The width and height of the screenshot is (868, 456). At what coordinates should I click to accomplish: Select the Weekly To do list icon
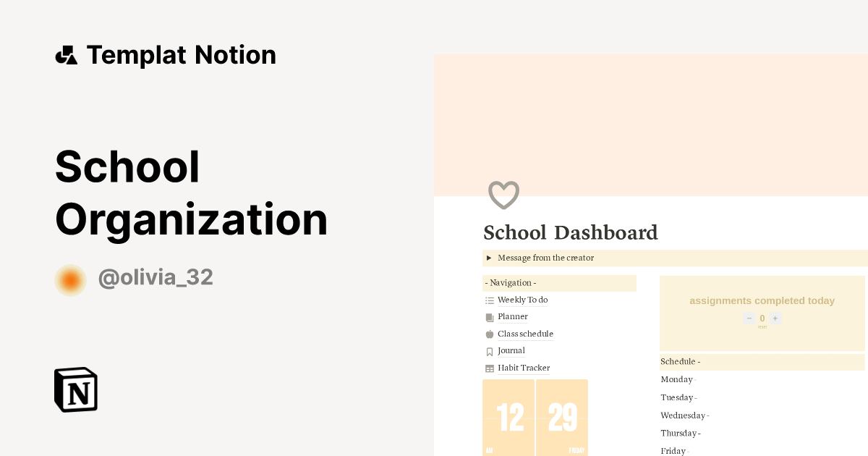(490, 300)
